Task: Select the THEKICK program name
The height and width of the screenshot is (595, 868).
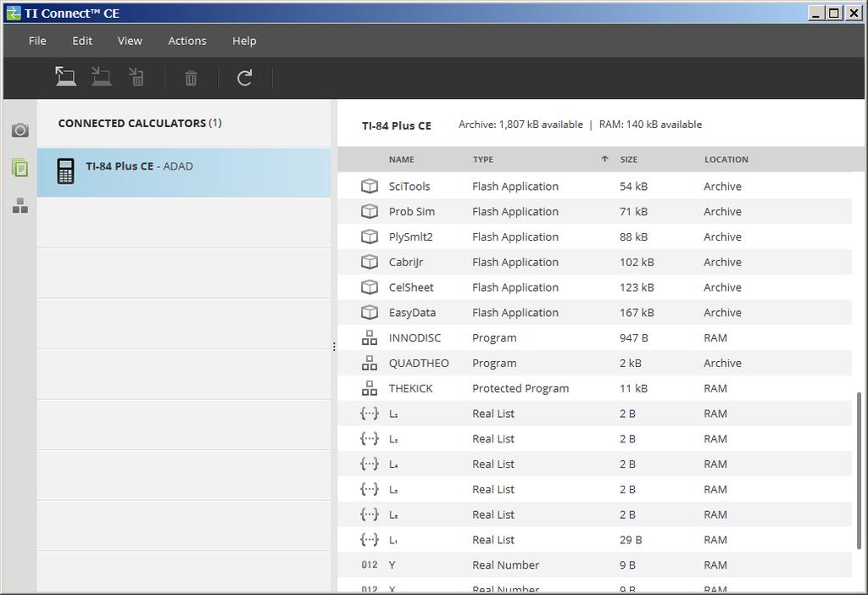Action: tap(411, 388)
